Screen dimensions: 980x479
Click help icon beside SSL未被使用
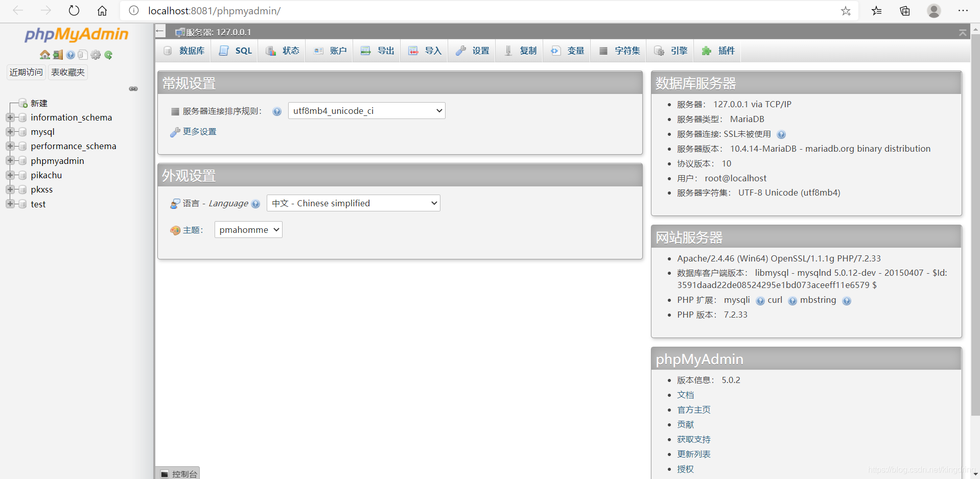tap(781, 134)
